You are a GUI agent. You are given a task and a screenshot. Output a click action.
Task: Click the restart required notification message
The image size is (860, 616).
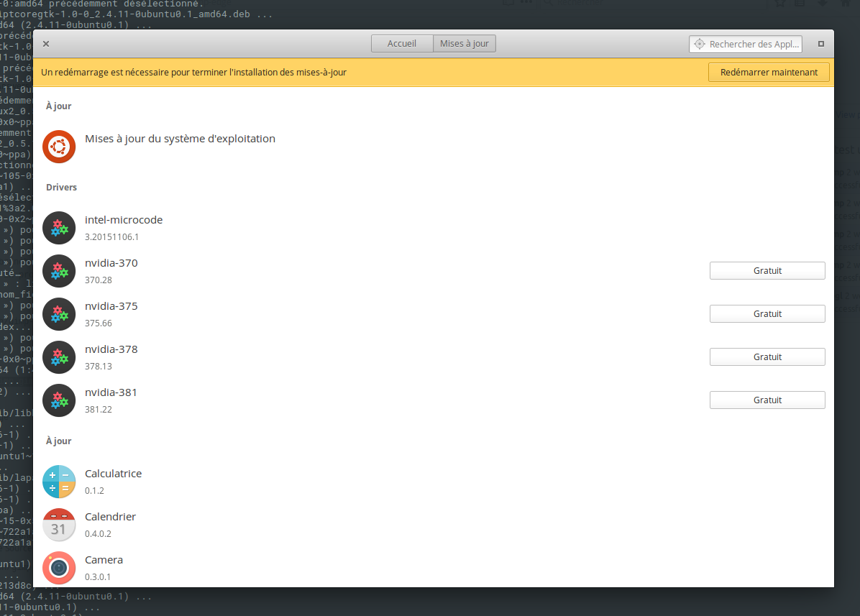pyautogui.click(x=193, y=73)
